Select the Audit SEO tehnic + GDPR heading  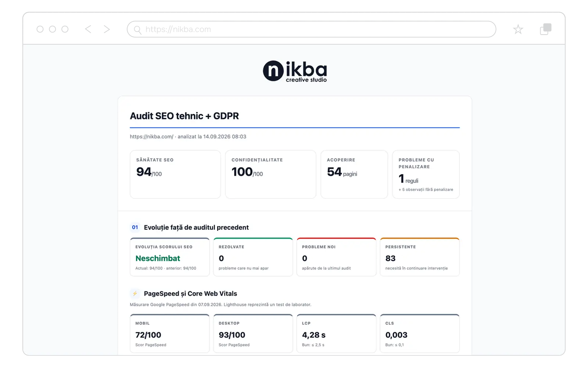(x=184, y=116)
